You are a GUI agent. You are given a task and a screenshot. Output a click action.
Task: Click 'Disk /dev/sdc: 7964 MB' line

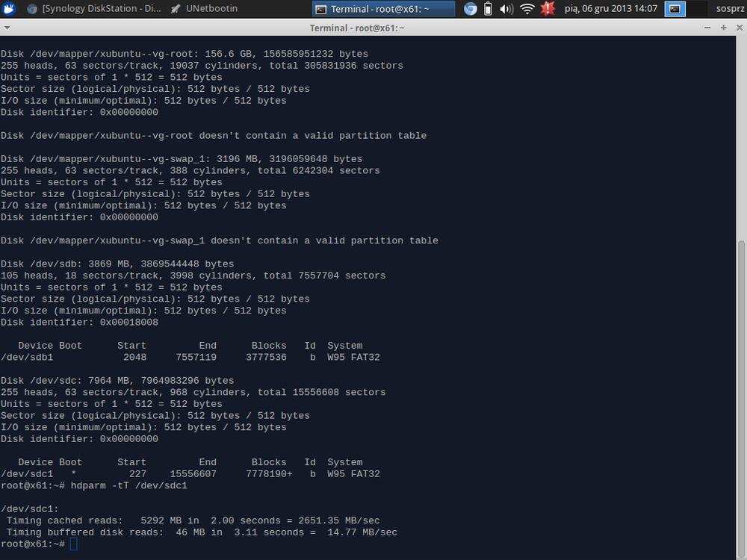coord(117,381)
